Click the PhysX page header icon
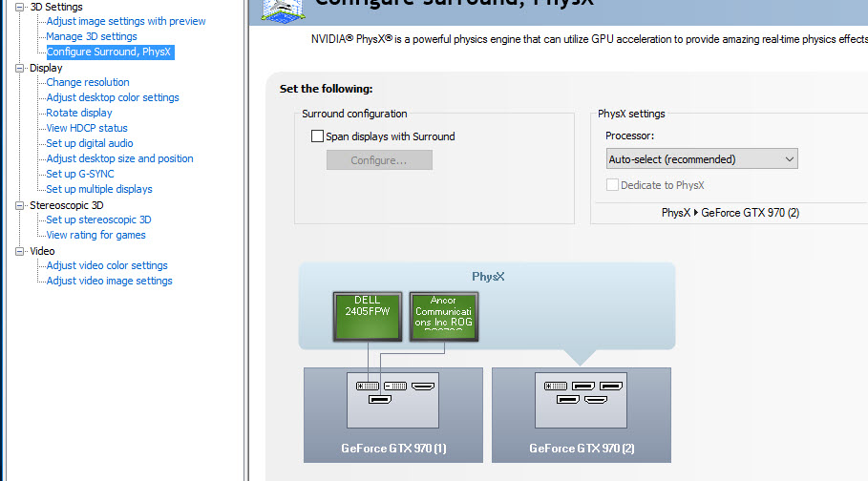 click(283, 11)
